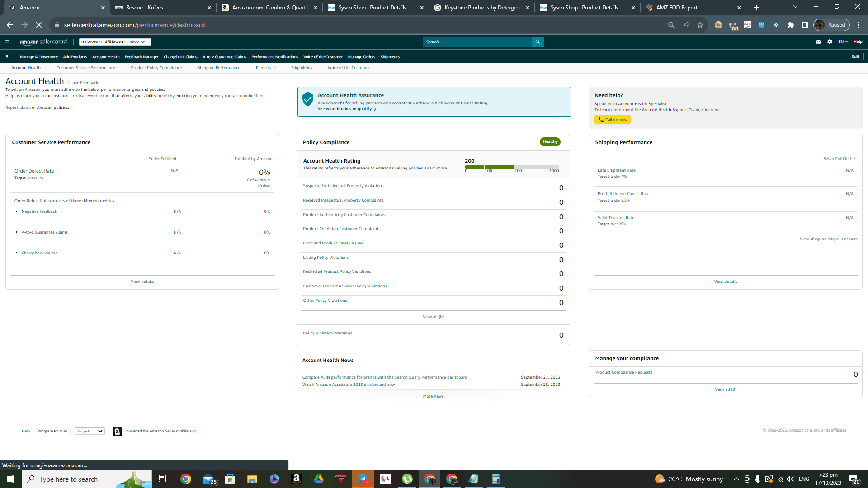This screenshot has width=868, height=488.
Task: Open taskbar clock and date
Action: tap(828, 479)
